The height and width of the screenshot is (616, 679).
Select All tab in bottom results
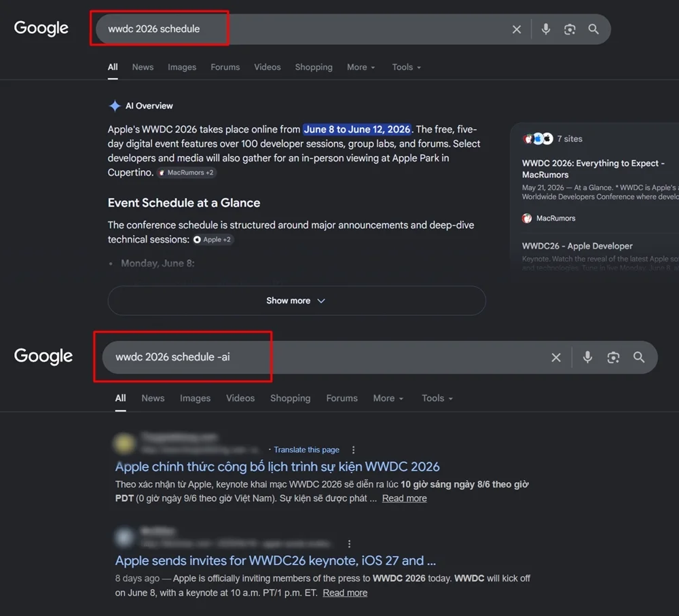[120, 398]
